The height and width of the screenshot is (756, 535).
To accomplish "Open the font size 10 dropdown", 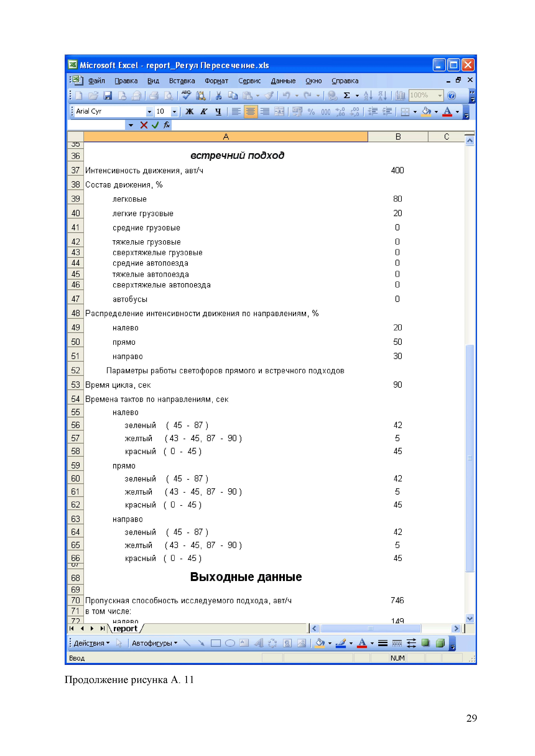I will 174,112.
